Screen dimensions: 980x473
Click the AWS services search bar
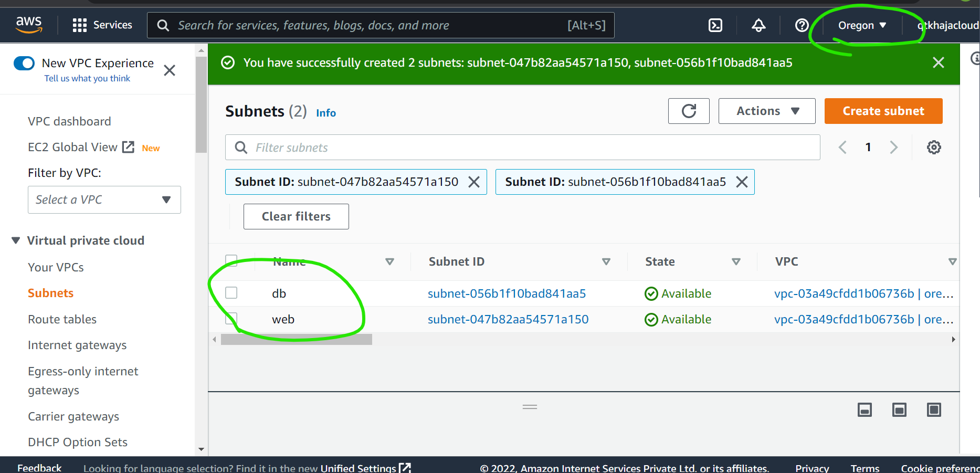pos(381,25)
